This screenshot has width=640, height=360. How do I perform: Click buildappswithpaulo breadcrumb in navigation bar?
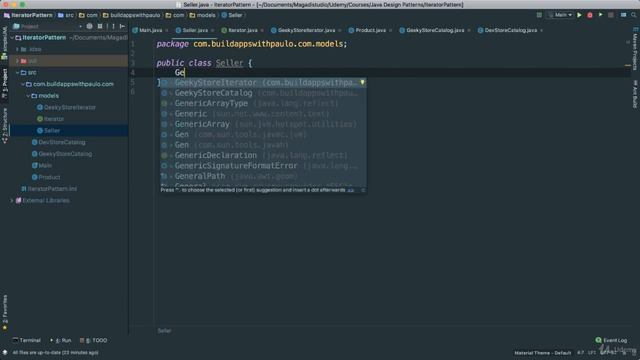coord(131,15)
